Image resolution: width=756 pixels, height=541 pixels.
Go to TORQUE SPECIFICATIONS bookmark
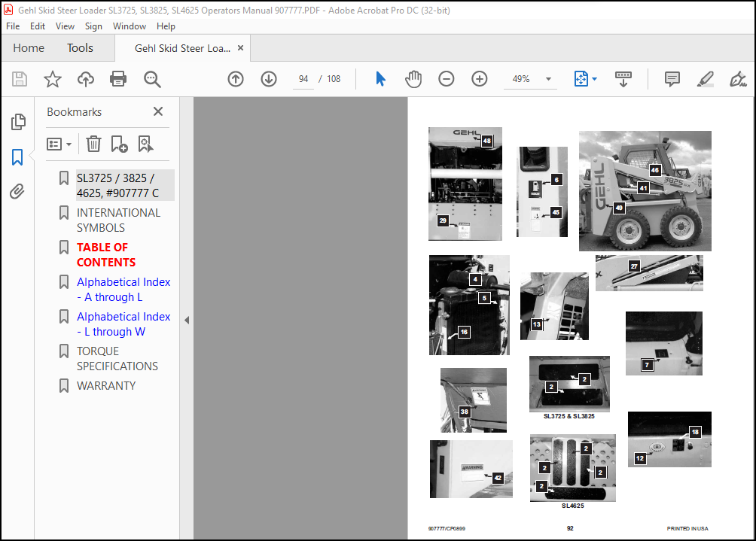click(117, 358)
